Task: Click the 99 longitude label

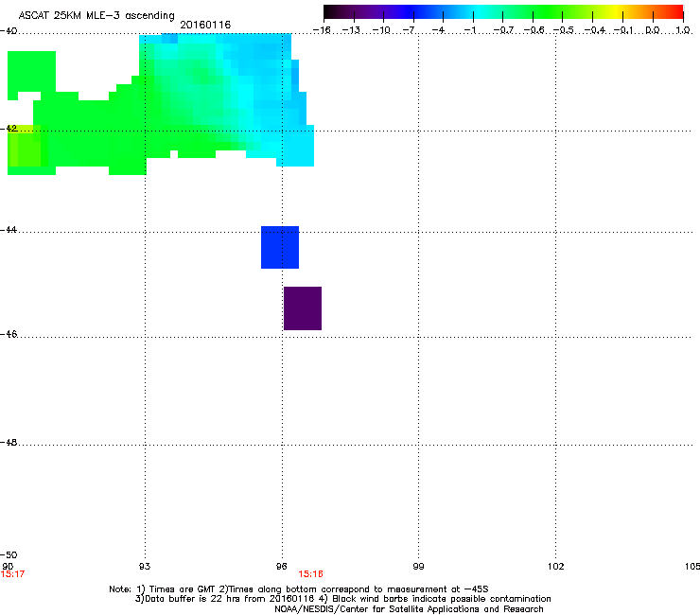Action: click(418, 567)
